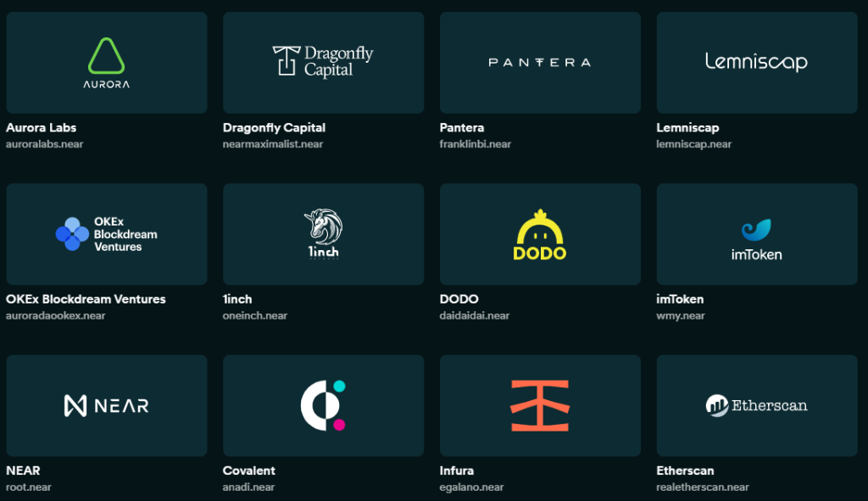The height and width of the screenshot is (501, 868).
Task: Select the yellow DODO logo
Action: click(x=540, y=235)
